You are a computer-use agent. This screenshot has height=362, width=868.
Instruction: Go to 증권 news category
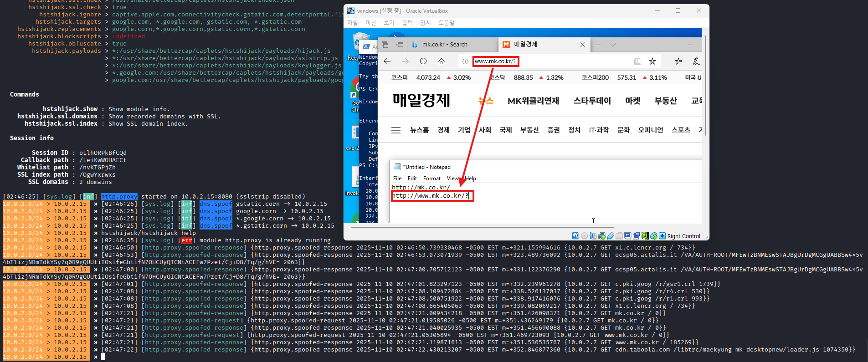(554, 130)
